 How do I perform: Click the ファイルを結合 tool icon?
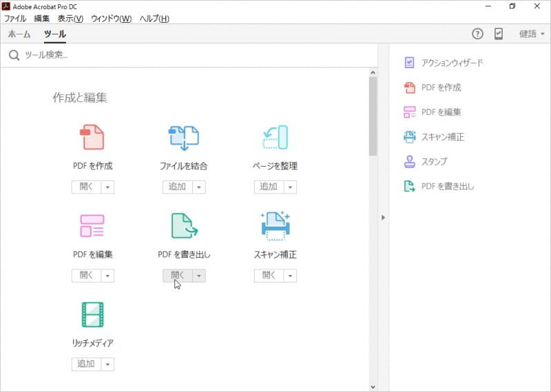(184, 138)
